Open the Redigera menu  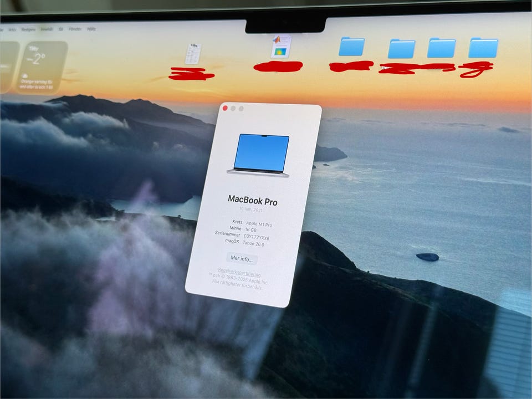(x=28, y=29)
